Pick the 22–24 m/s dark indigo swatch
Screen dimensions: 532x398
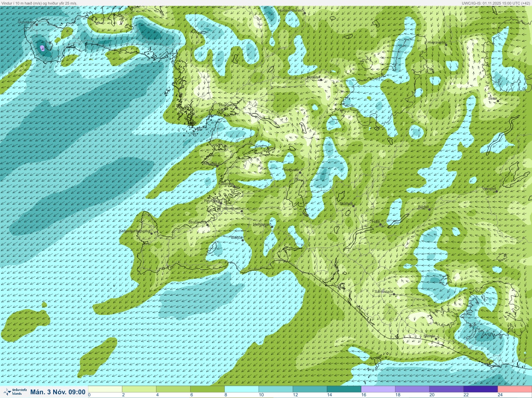(x=480, y=389)
